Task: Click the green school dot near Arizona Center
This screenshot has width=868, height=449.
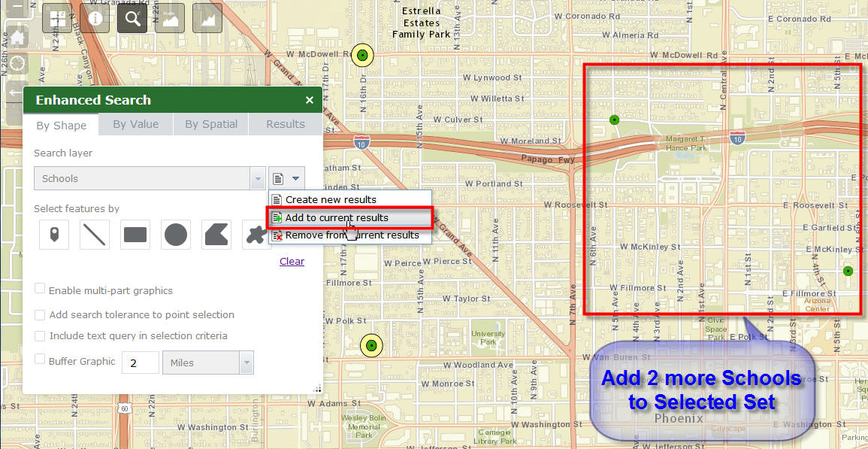Action: [x=848, y=271]
